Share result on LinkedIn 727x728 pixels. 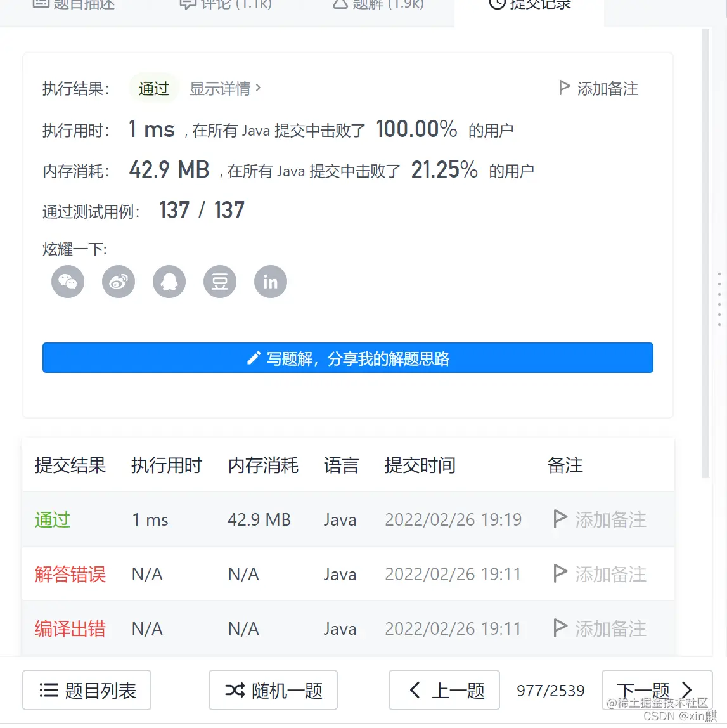tap(270, 282)
